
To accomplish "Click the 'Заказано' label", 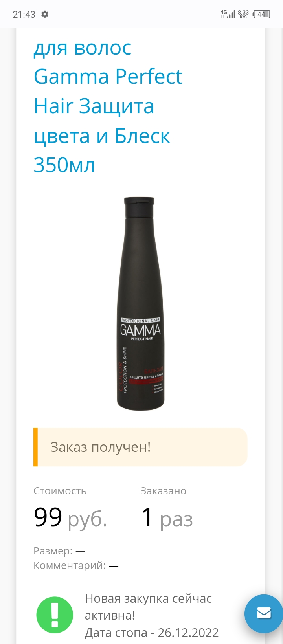I will [163, 491].
